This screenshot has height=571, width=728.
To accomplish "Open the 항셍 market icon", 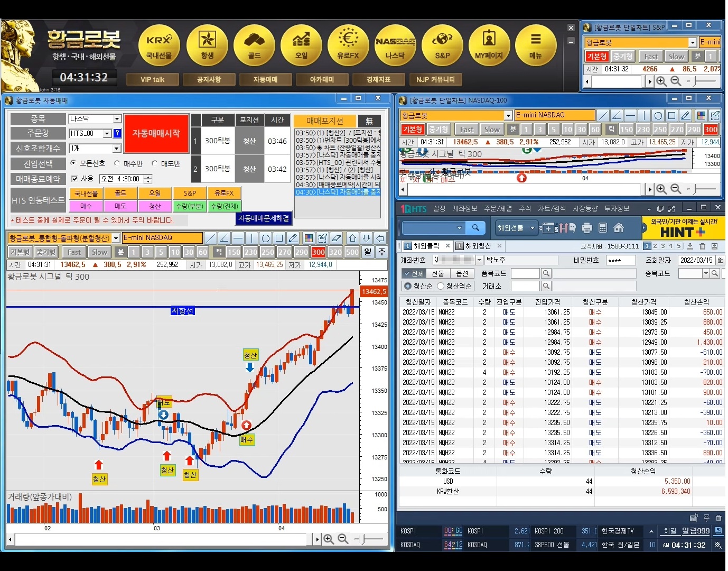I will (x=207, y=45).
